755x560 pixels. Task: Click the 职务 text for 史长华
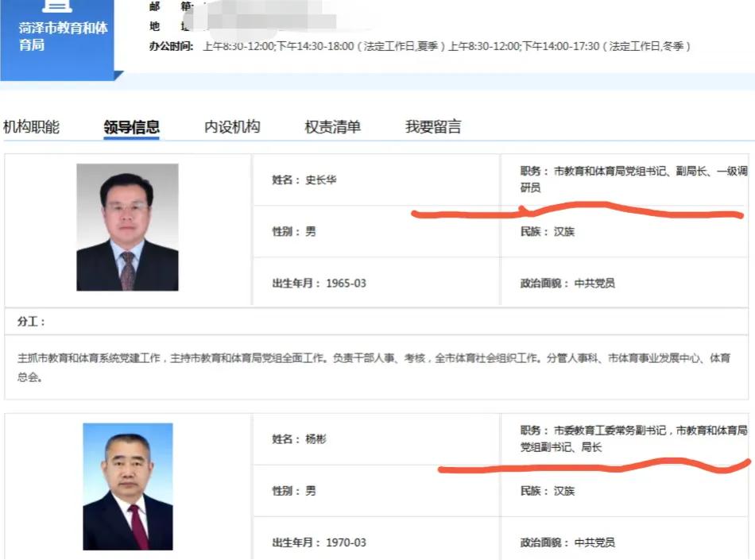633,179
